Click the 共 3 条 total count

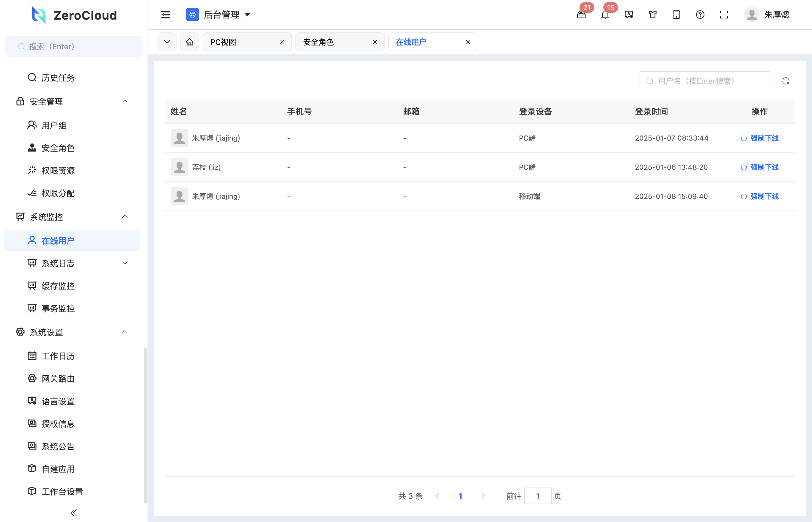[x=410, y=496]
